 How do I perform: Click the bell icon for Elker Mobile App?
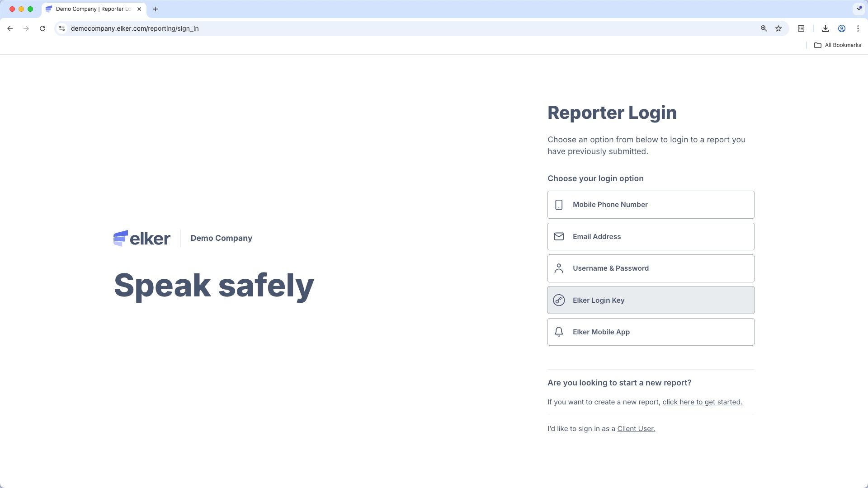click(x=559, y=332)
